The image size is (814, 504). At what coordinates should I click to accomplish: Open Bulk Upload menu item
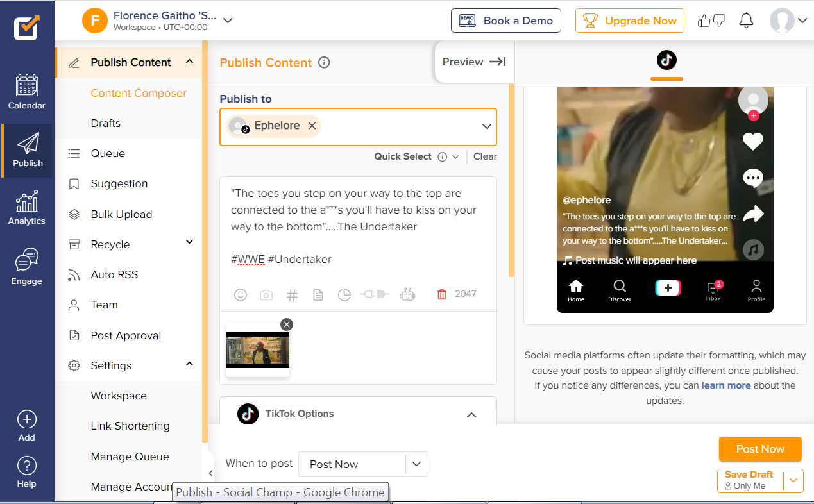pos(121,214)
